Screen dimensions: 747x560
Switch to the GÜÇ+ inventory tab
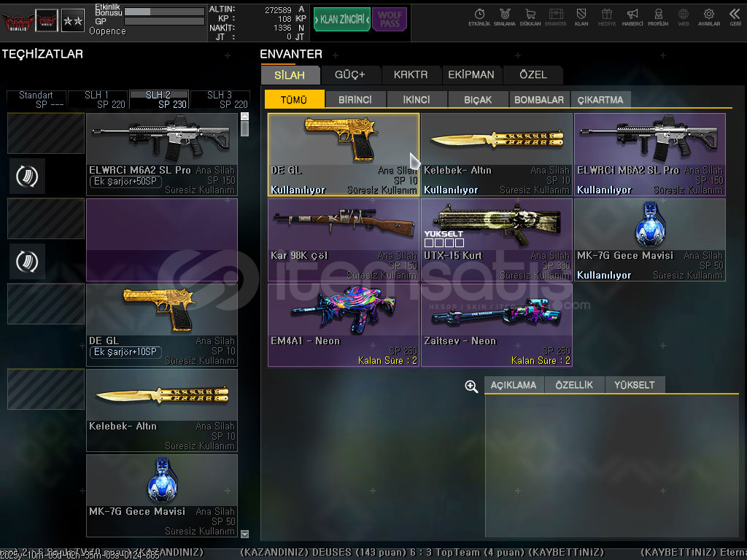coord(350,74)
